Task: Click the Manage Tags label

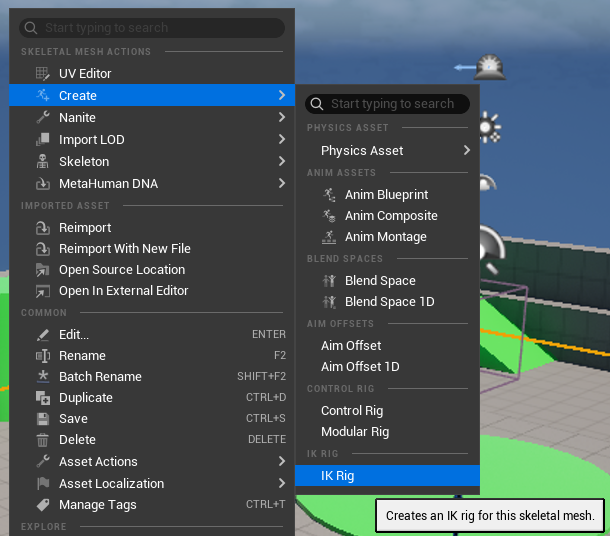Action: (98, 504)
